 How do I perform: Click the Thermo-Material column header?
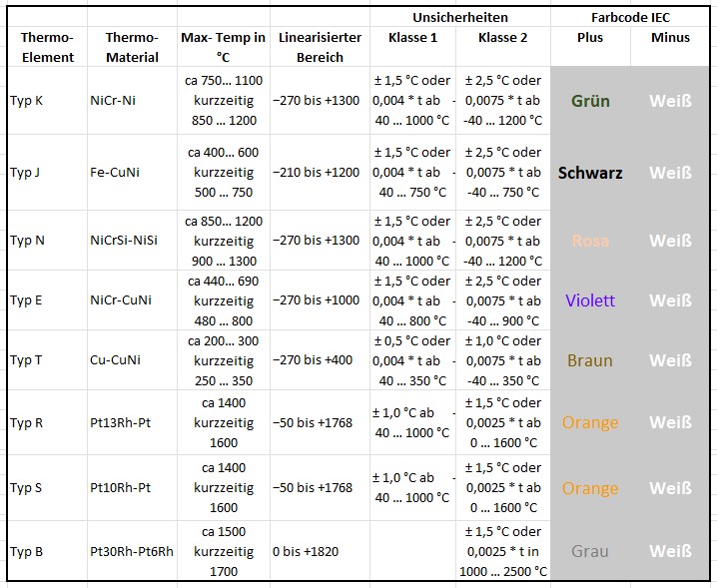tap(132, 47)
